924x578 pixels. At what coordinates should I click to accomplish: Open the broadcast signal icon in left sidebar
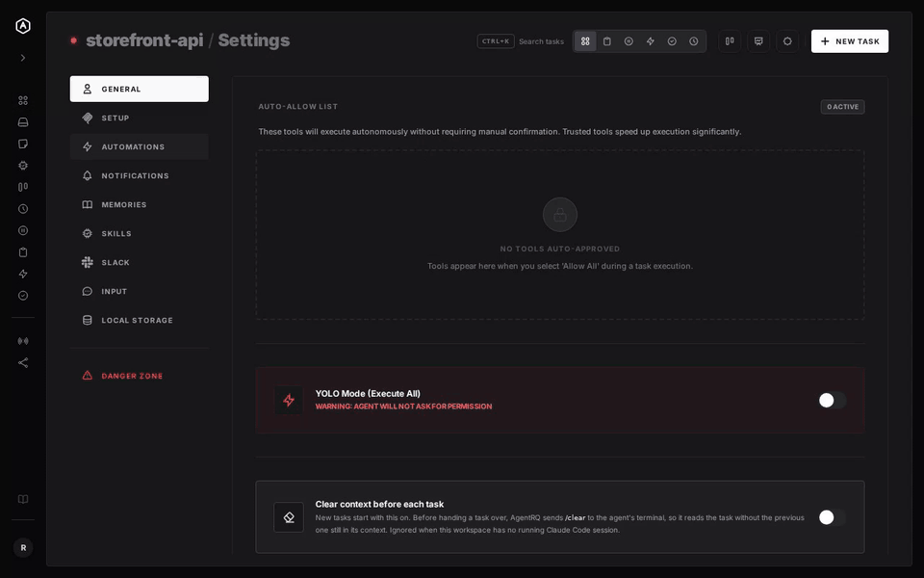[x=23, y=341]
